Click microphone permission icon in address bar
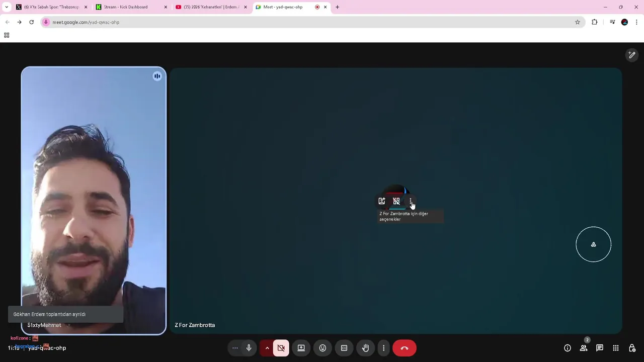The image size is (644, 362). tap(46, 22)
